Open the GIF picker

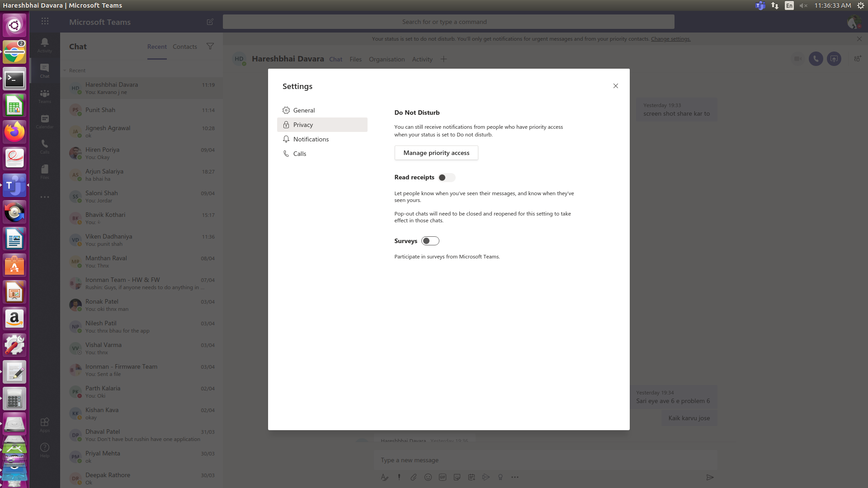point(443,477)
